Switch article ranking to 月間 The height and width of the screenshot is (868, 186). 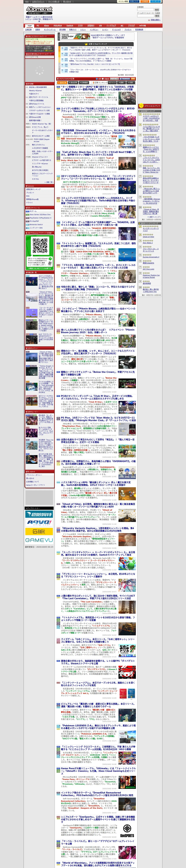[131, 83]
